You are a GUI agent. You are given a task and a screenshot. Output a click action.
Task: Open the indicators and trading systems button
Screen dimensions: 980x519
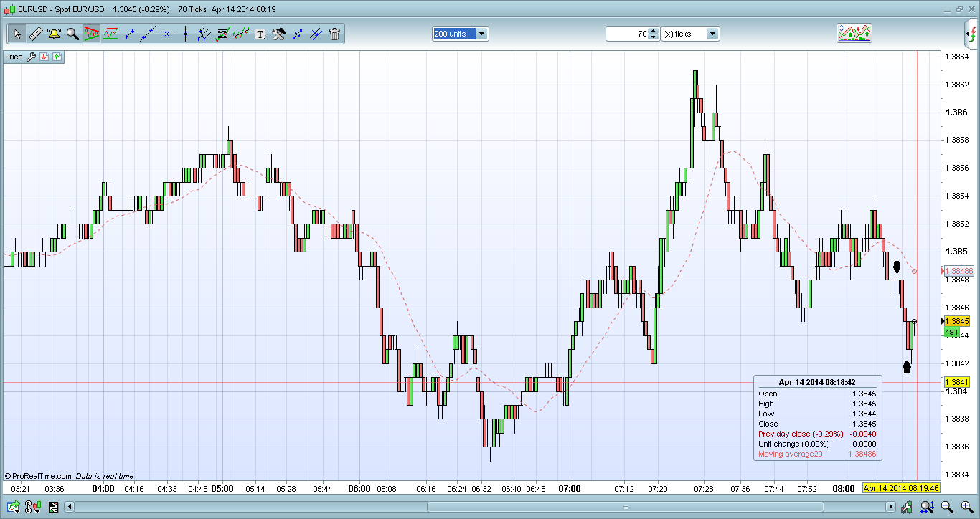click(x=854, y=33)
